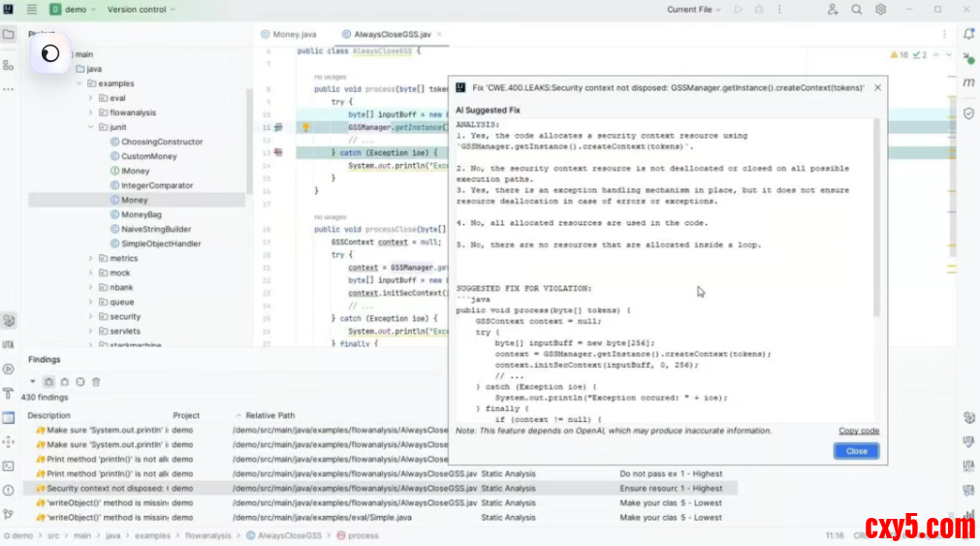Expand the 'security' package folder
This screenshot has height=546, width=980.
point(91,316)
